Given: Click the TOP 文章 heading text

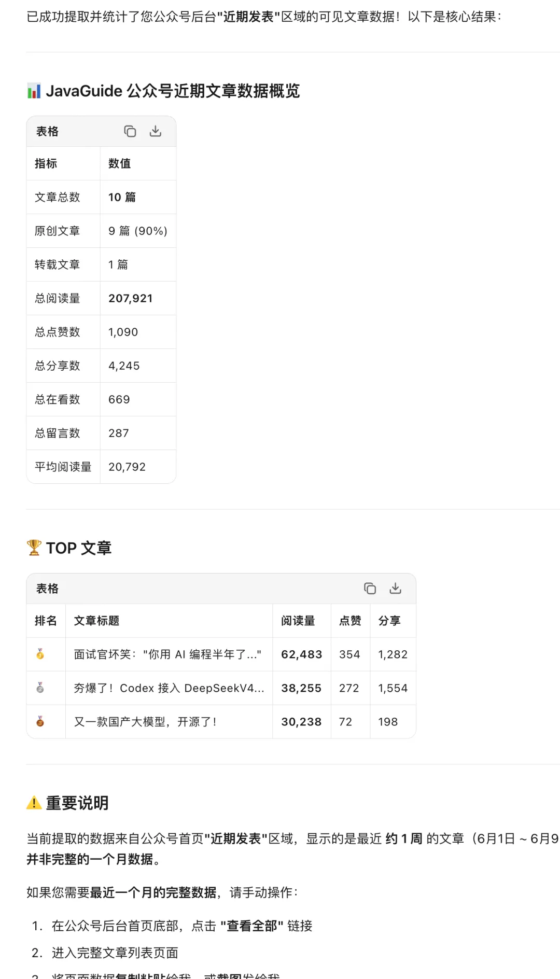Looking at the screenshot, I should point(79,548).
